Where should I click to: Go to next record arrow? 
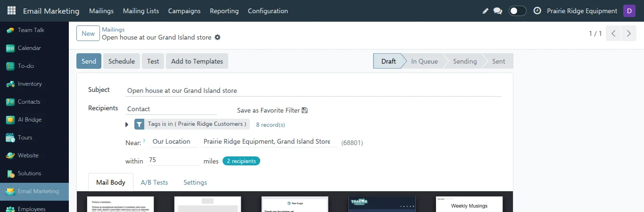click(628, 33)
